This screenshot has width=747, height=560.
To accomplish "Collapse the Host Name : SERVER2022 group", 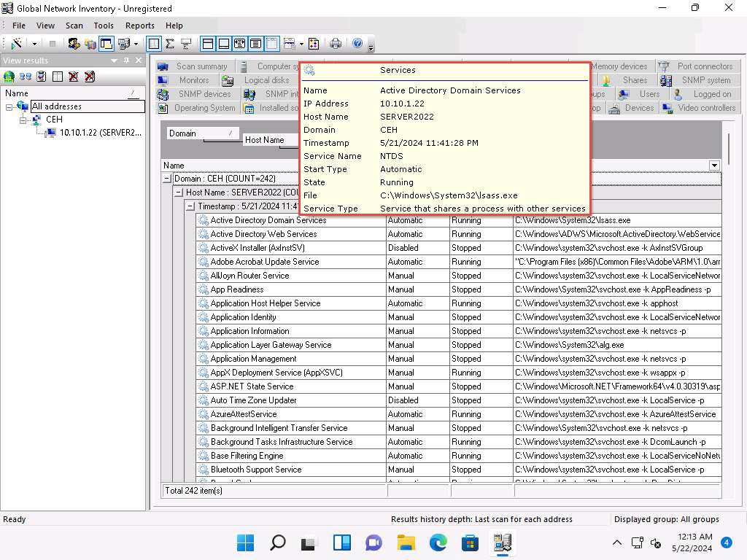I will [x=179, y=192].
